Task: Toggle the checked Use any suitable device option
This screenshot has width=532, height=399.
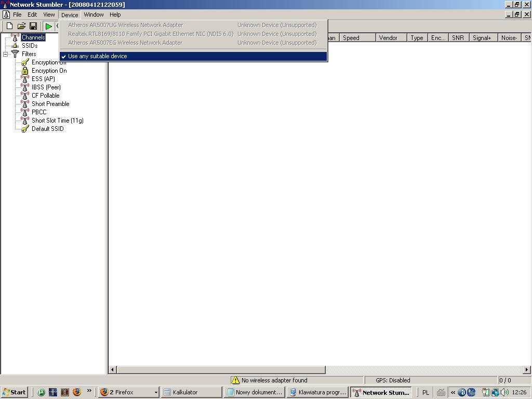Action: click(x=193, y=56)
